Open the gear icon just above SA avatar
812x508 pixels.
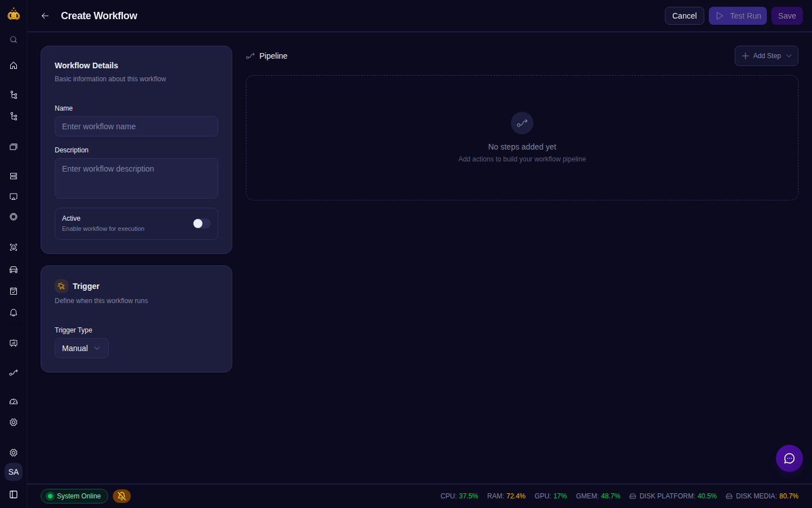pyautogui.click(x=14, y=453)
